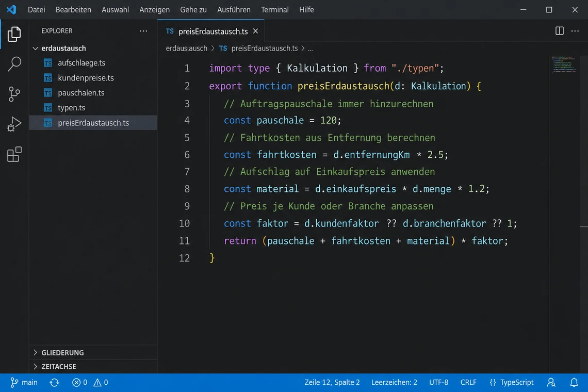
Task: Open Explorer views and more actions
Action: pyautogui.click(x=143, y=31)
